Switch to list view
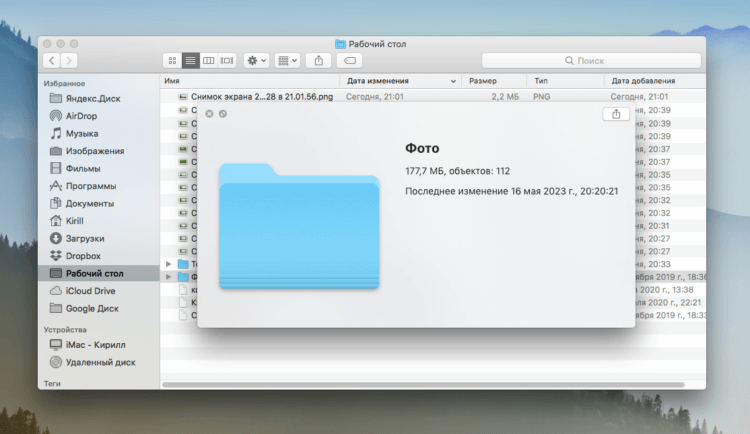Image resolution: width=750 pixels, height=434 pixels. click(190, 61)
